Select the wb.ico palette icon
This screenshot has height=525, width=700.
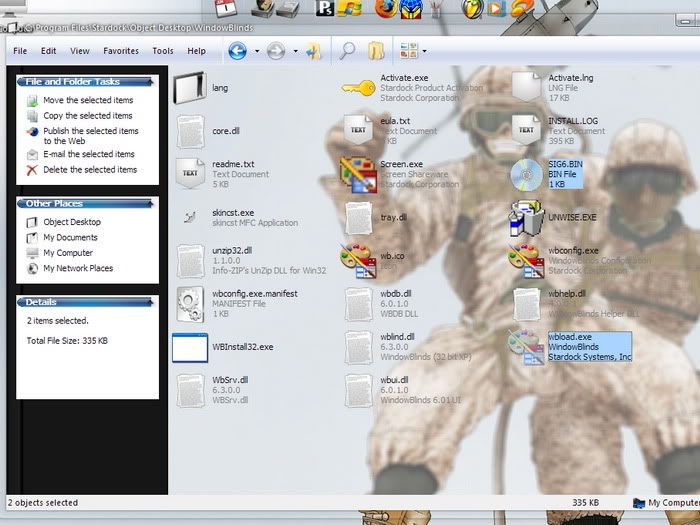358,261
